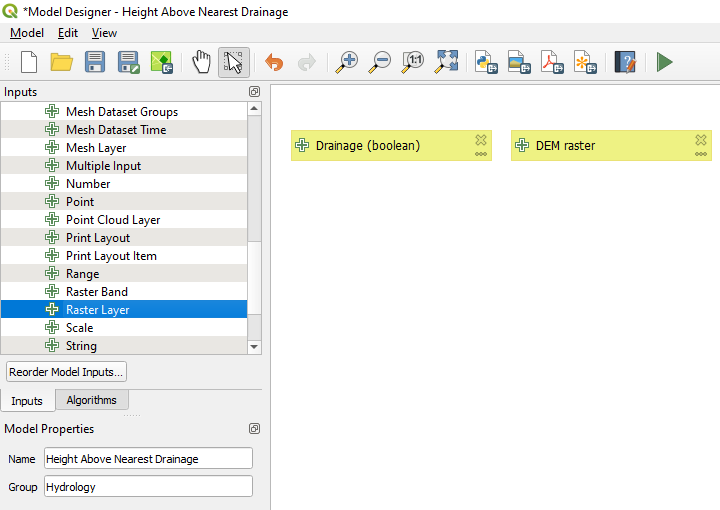Select the Pan hand tool

coord(201,62)
